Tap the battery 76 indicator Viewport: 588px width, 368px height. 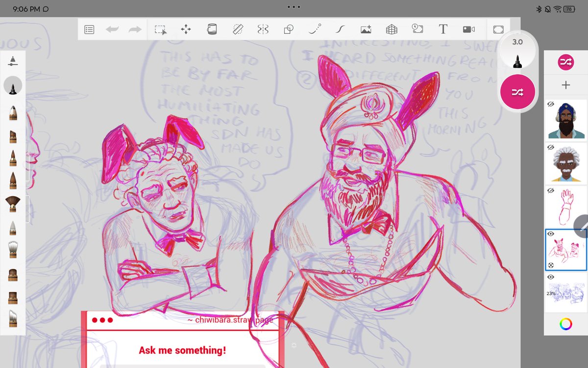[569, 9]
